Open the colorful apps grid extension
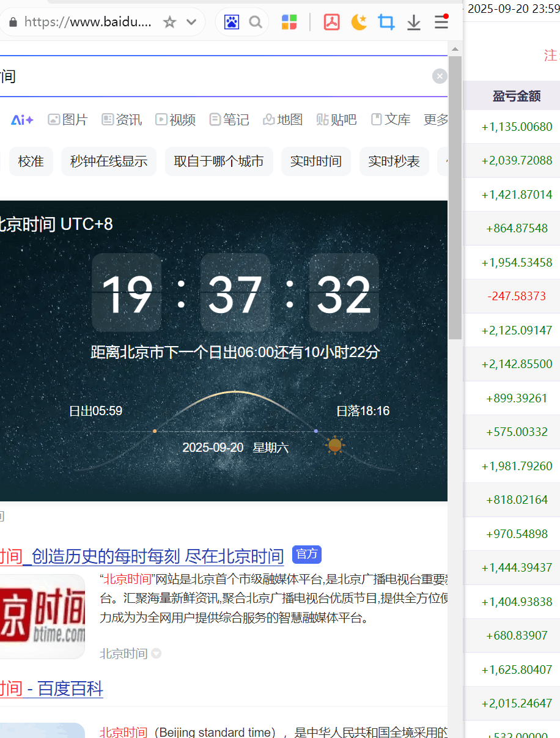560x738 pixels. (289, 23)
